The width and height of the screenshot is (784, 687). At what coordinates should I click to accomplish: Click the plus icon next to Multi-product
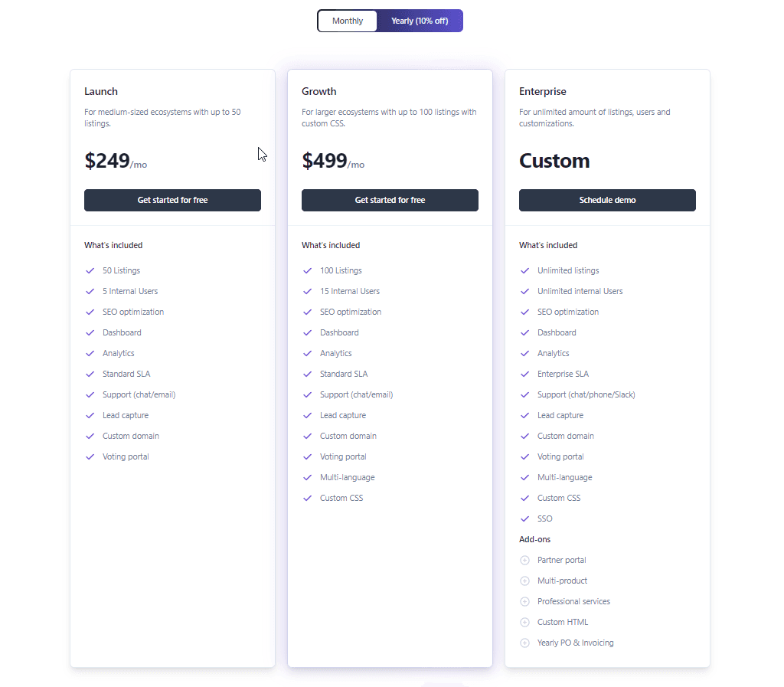(x=524, y=581)
